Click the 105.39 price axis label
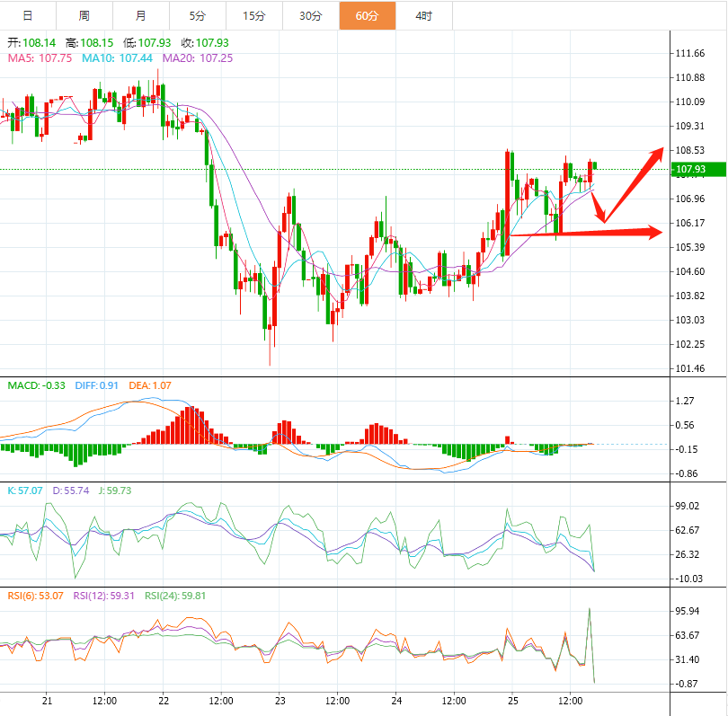Screen dimensions: 728x716 coord(690,247)
